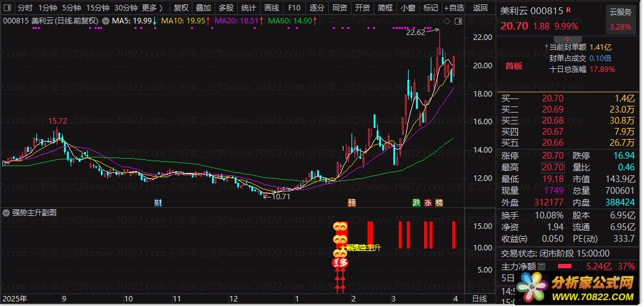Click the 总量 value 700601
Image resolution: width=644 pixels, height=307 pixels.
click(619, 191)
